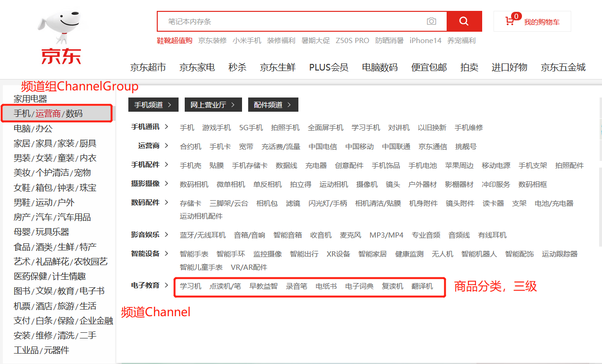Select 家用电器 in the sidebar
The width and height of the screenshot is (602, 364).
tap(30, 99)
